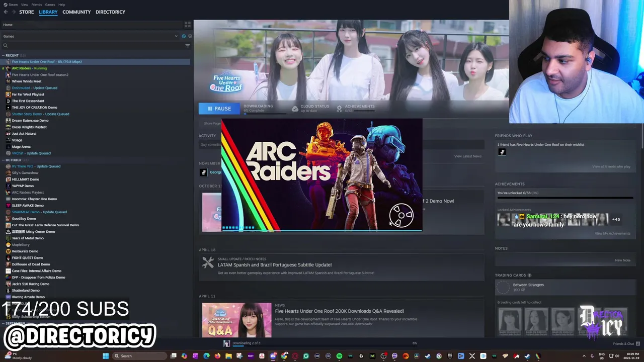Click the Between Strangers badge icon

click(503, 287)
